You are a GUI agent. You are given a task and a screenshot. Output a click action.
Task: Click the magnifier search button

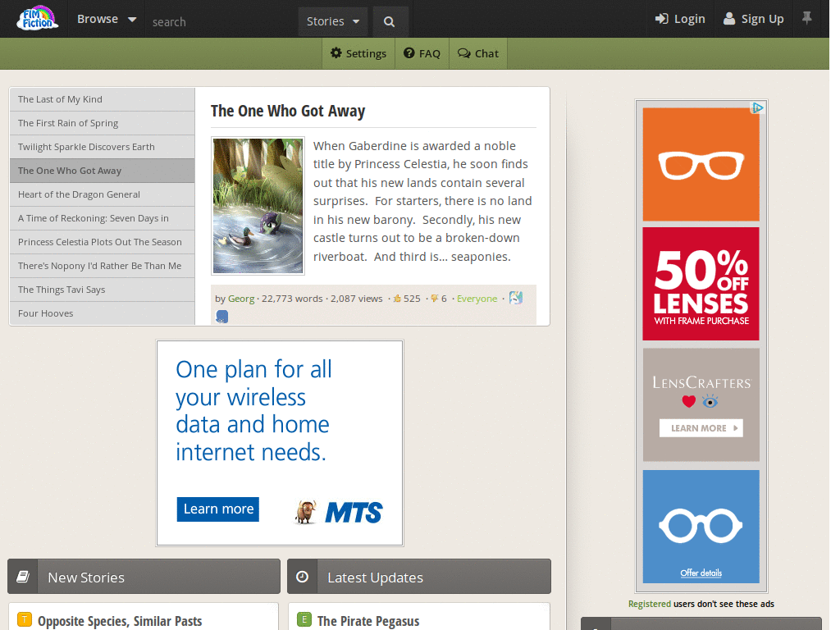coord(390,21)
